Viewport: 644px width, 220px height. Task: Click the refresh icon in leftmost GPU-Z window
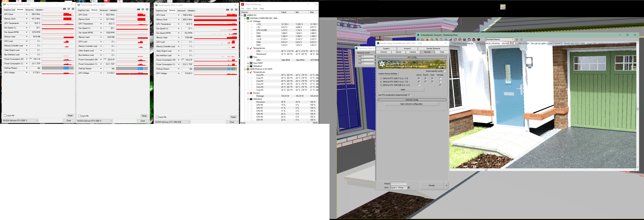pyautogui.click(x=69, y=9)
